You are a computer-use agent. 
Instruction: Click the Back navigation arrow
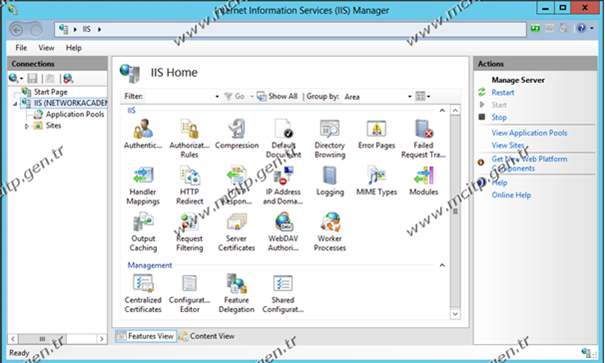pos(17,30)
